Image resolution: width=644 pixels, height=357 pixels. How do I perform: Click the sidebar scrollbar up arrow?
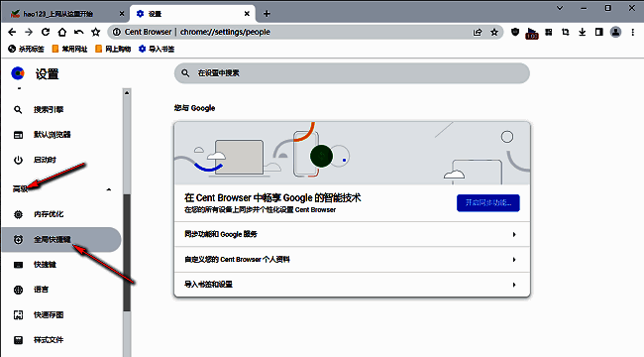pyautogui.click(x=127, y=93)
